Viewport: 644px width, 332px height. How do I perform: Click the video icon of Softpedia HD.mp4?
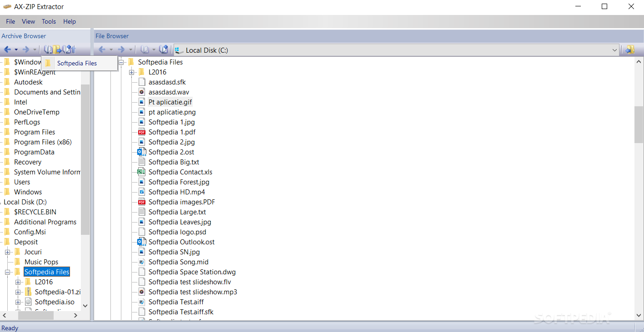coord(141,192)
